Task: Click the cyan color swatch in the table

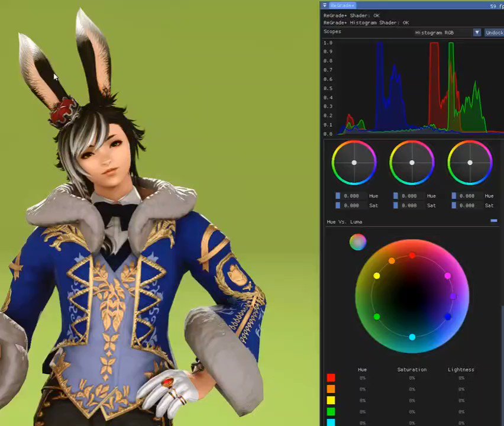Action: click(x=331, y=422)
